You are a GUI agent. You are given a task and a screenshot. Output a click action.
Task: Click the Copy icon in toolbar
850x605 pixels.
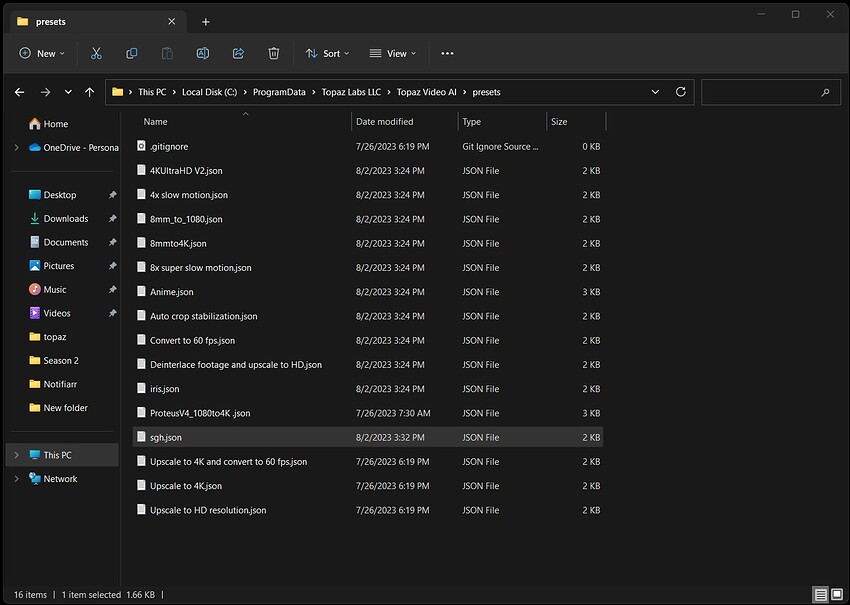pyautogui.click(x=132, y=53)
